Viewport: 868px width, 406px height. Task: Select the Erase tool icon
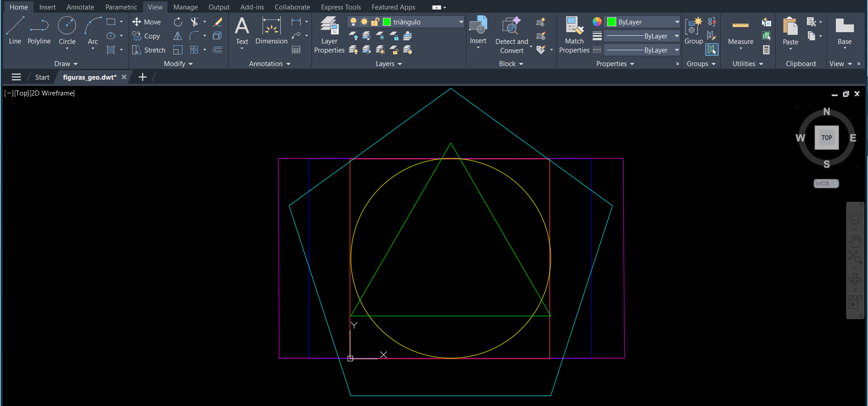(218, 22)
